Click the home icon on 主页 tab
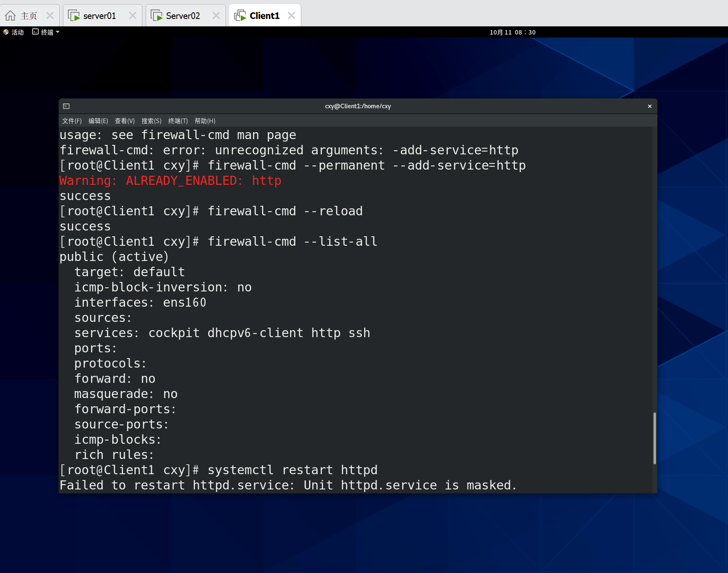This screenshot has width=728, height=573. click(10, 16)
